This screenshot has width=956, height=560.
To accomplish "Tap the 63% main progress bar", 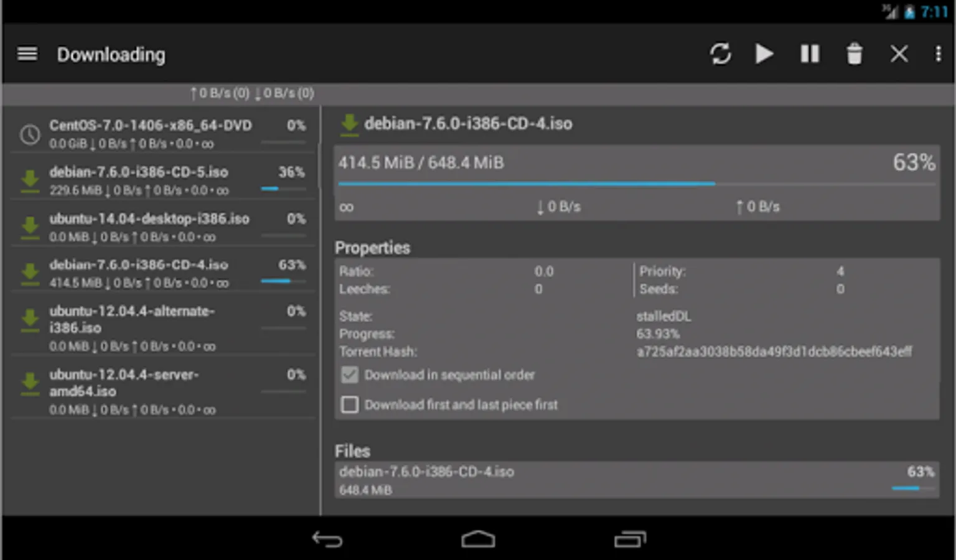I will coord(637,184).
